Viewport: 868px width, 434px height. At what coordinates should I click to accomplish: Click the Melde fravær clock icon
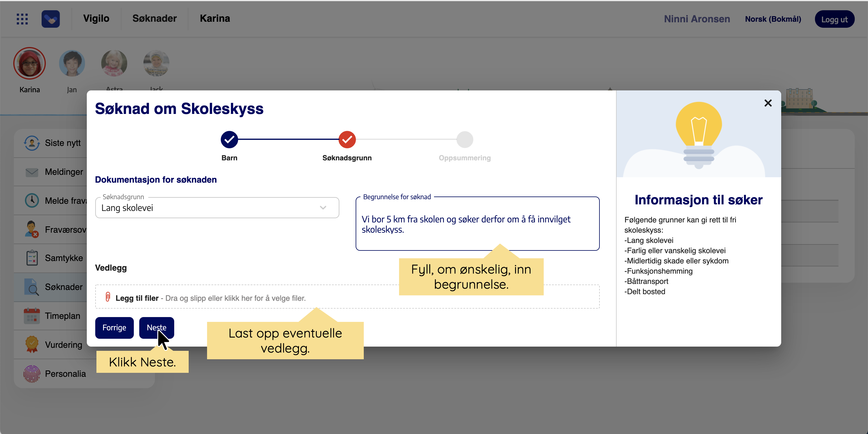32,200
